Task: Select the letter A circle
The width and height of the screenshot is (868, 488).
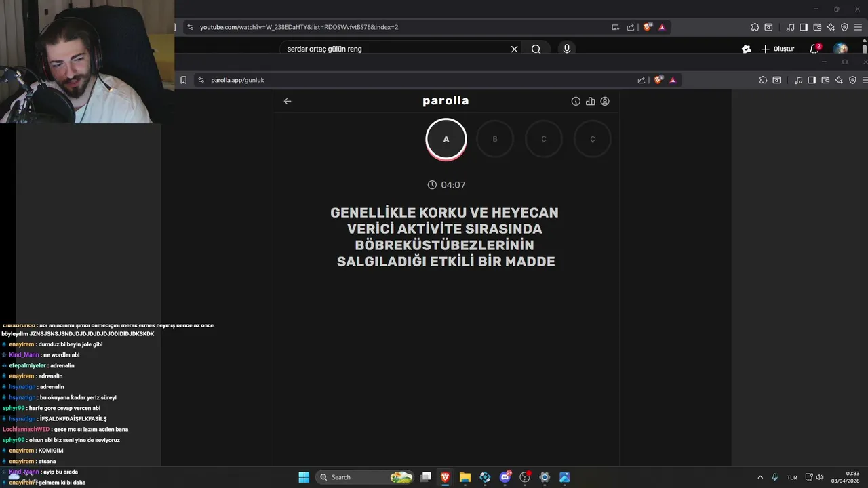Action: tap(446, 139)
